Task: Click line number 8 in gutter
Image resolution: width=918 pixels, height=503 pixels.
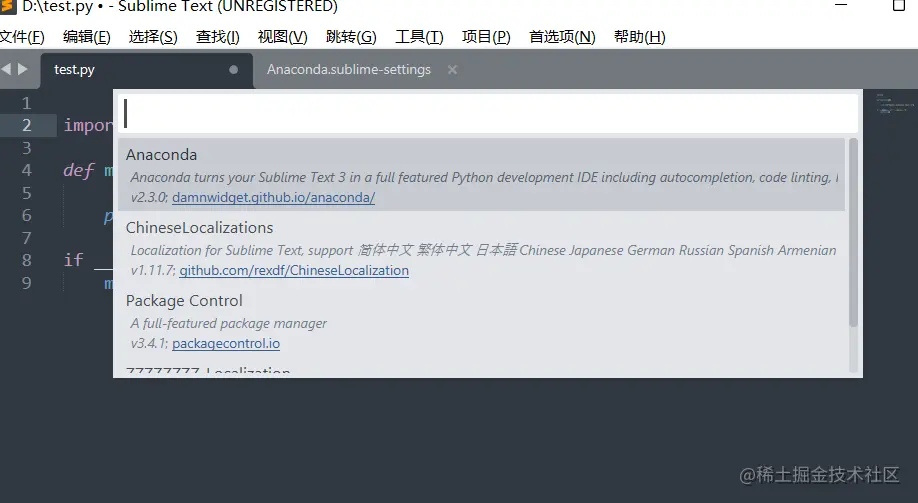Action: 26,260
